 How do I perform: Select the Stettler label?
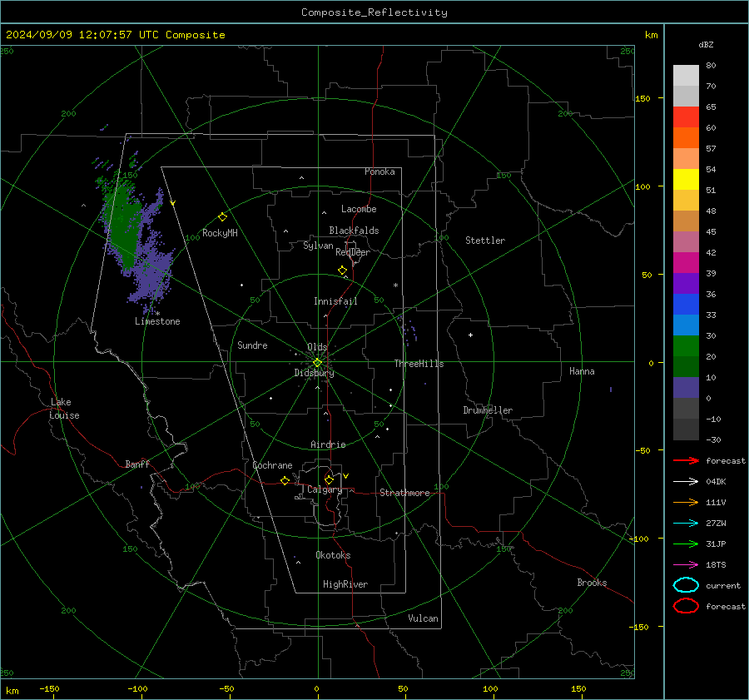(x=485, y=241)
